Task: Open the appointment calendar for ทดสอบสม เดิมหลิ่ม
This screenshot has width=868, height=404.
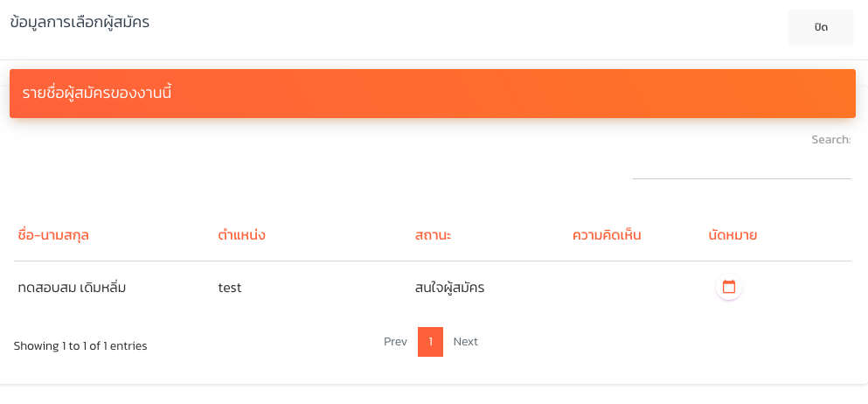Action: pos(729,287)
